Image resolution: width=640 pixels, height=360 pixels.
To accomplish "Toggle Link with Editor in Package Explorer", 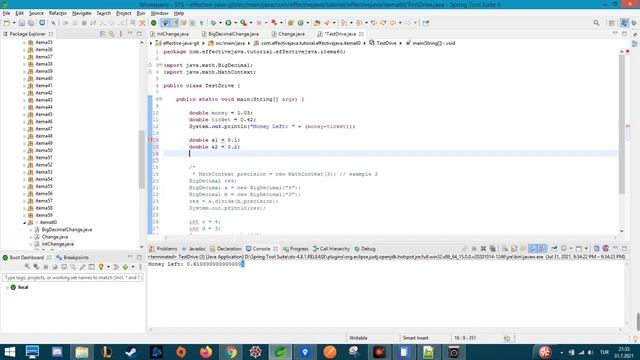I will pos(111,34).
